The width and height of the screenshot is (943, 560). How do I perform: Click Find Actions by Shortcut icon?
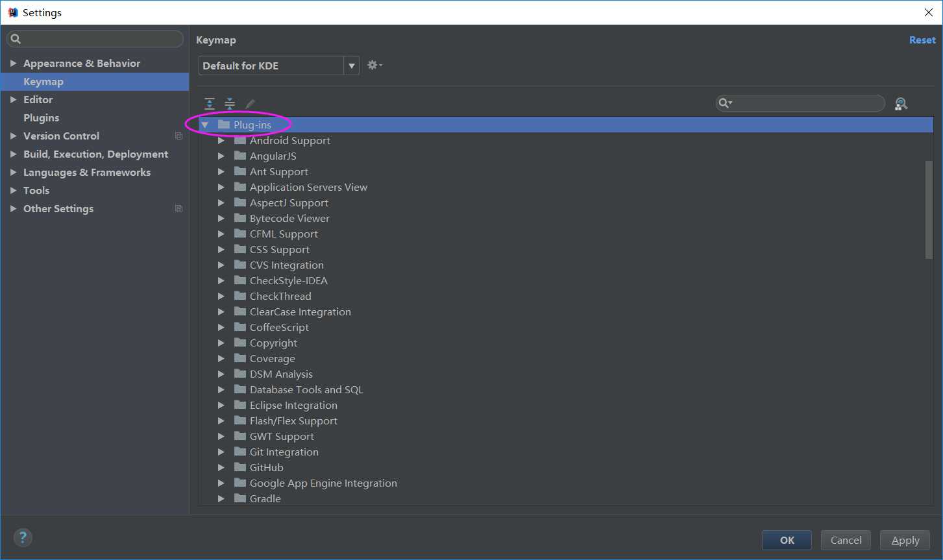coord(901,103)
